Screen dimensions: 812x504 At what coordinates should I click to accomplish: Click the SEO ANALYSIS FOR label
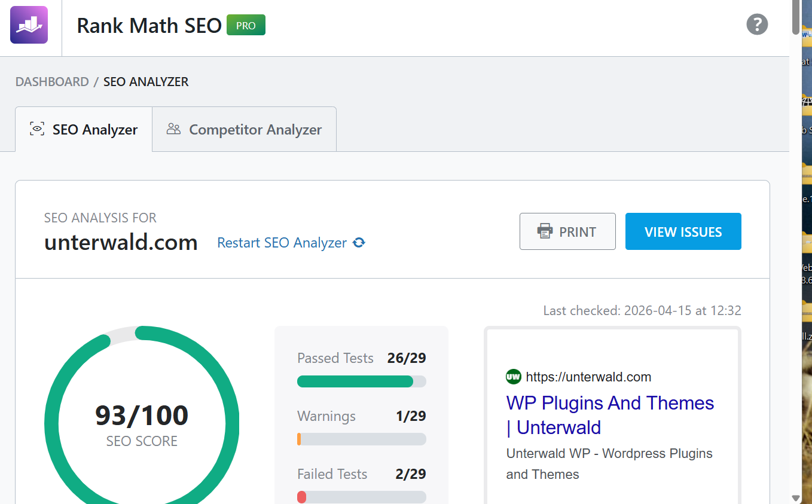click(100, 218)
